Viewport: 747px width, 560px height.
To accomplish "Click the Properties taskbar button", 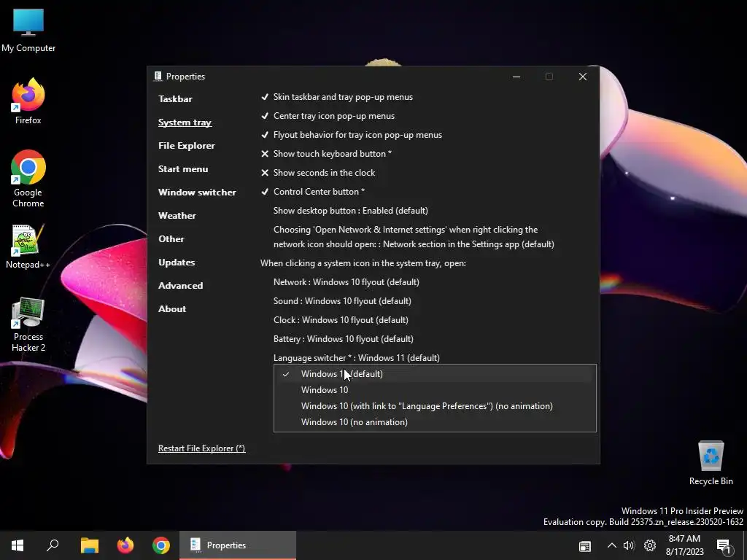I will coord(238,545).
